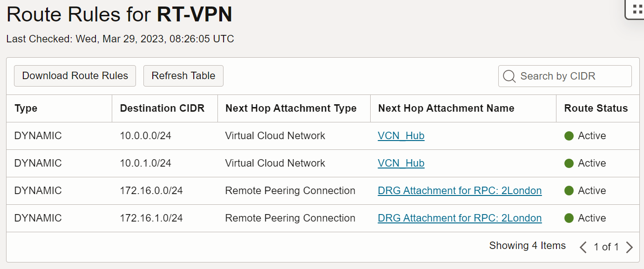The height and width of the screenshot is (269, 644).
Task: Go to the next page arrow
Action: tap(630, 247)
